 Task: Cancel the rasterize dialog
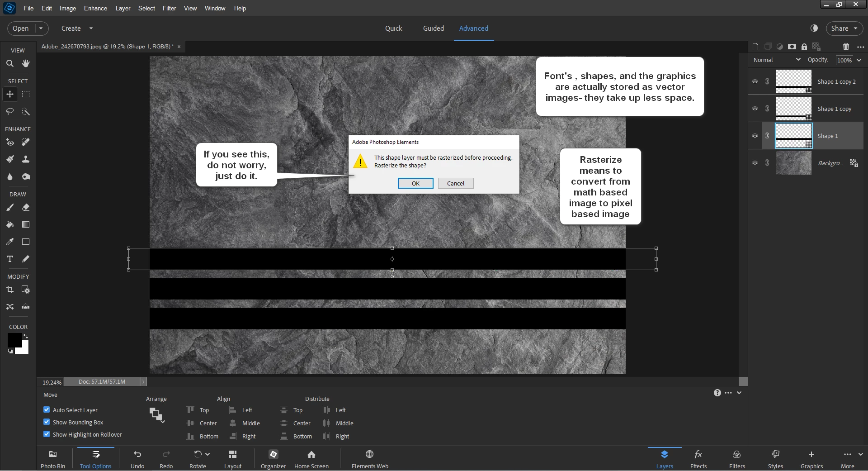coord(456,183)
